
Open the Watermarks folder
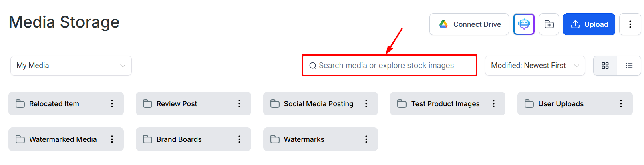pos(304,139)
